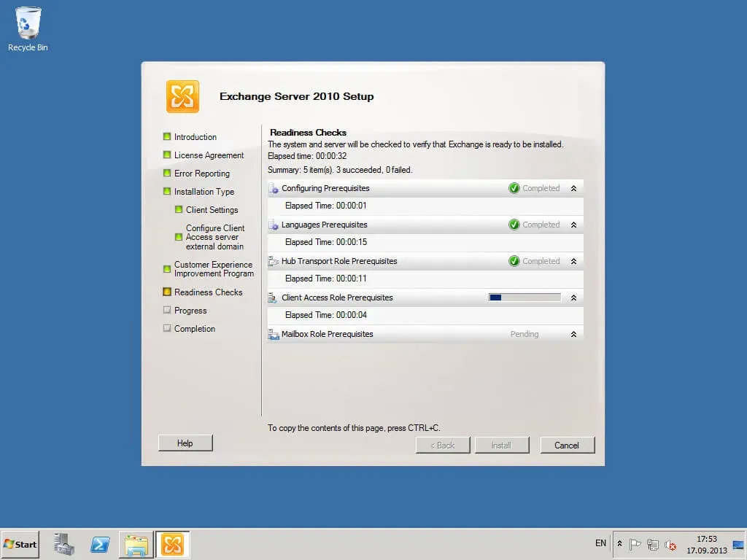This screenshot has height=560, width=747.
Task: Select the Progress step label
Action: 190,311
